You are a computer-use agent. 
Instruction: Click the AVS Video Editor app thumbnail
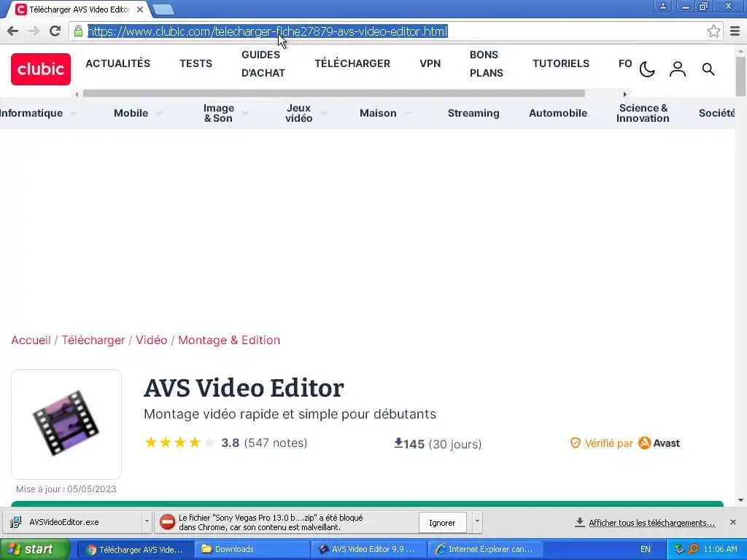(66, 424)
